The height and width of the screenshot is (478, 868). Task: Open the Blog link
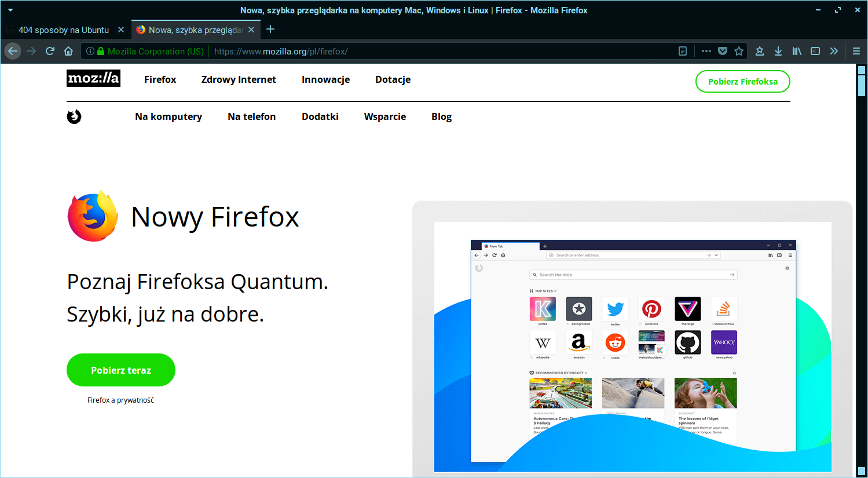point(441,116)
